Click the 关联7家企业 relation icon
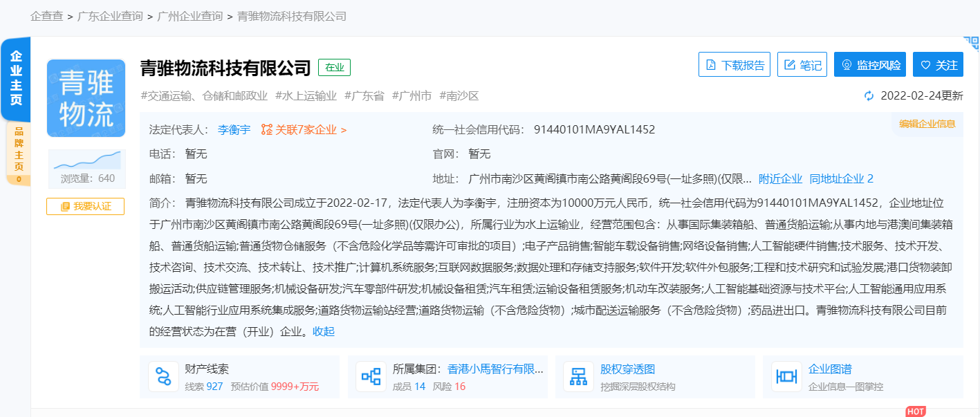Image resolution: width=980 pixels, height=417 pixels. click(x=267, y=129)
